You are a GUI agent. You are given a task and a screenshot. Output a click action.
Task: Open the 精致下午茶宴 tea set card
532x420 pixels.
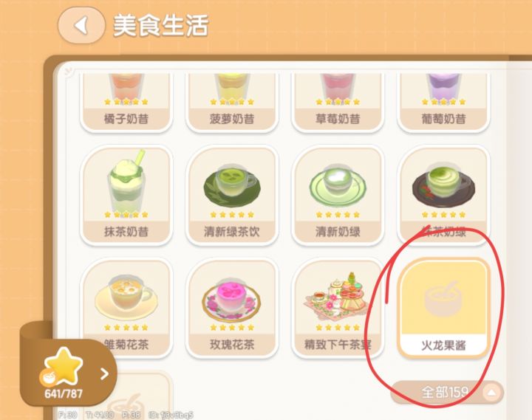pyautogui.click(x=338, y=308)
